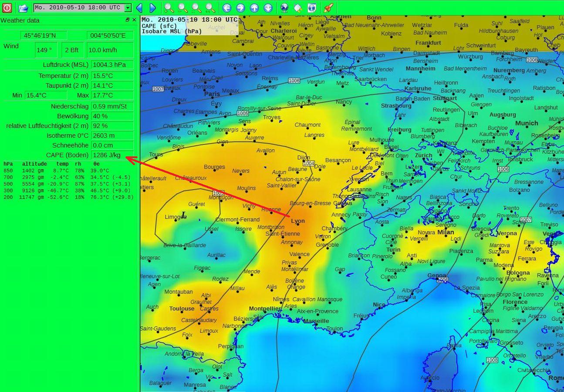The width and height of the screenshot is (564, 392).
Task: Select the wind direction value 149 °
Action: (46, 50)
